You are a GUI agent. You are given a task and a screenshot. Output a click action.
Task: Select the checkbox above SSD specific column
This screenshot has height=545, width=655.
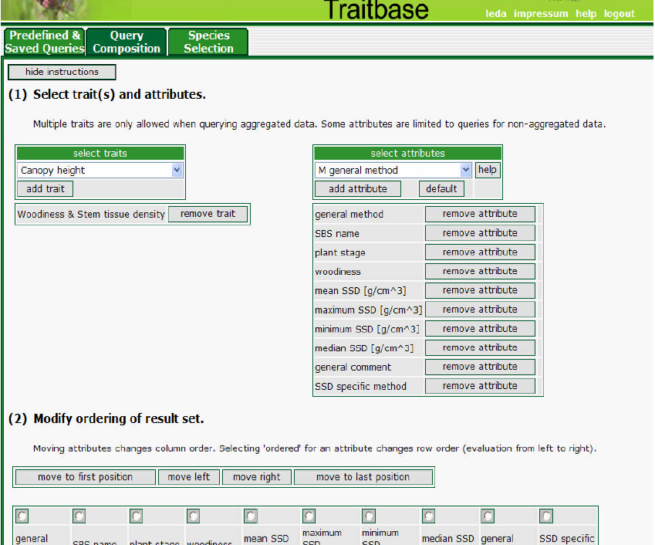(x=546, y=517)
